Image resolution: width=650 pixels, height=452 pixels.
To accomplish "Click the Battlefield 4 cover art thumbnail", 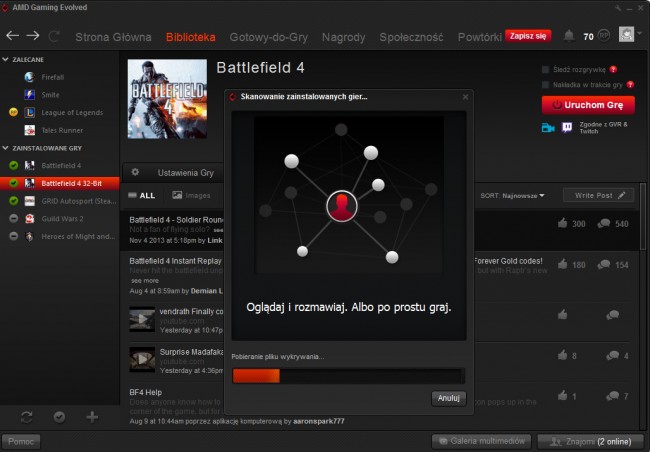I will pos(167,99).
